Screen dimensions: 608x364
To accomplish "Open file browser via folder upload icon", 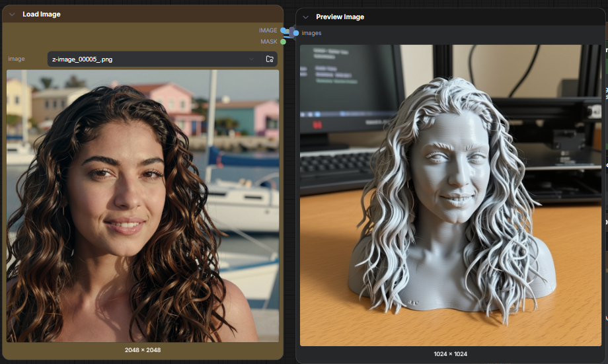I will [270, 59].
